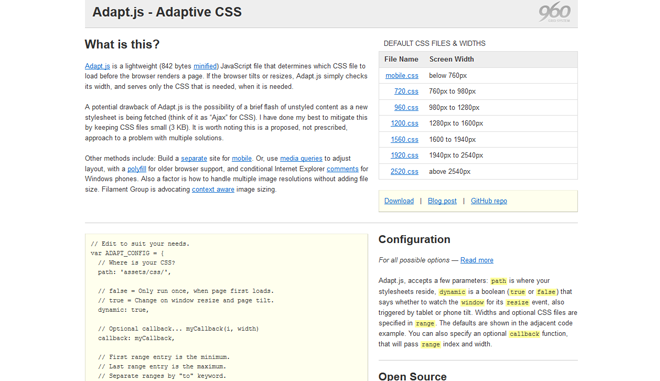Click code line 'var ADAPT_CONFIG = {'

coord(127,253)
